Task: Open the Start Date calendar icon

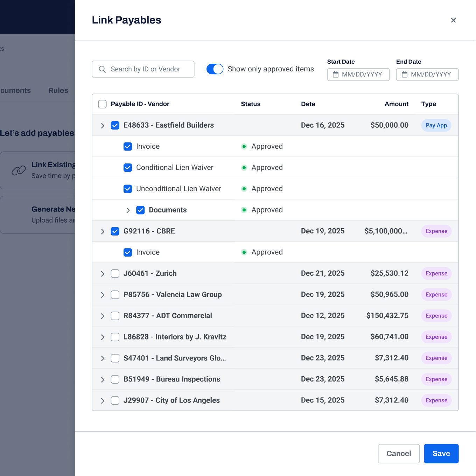Action: tap(336, 74)
